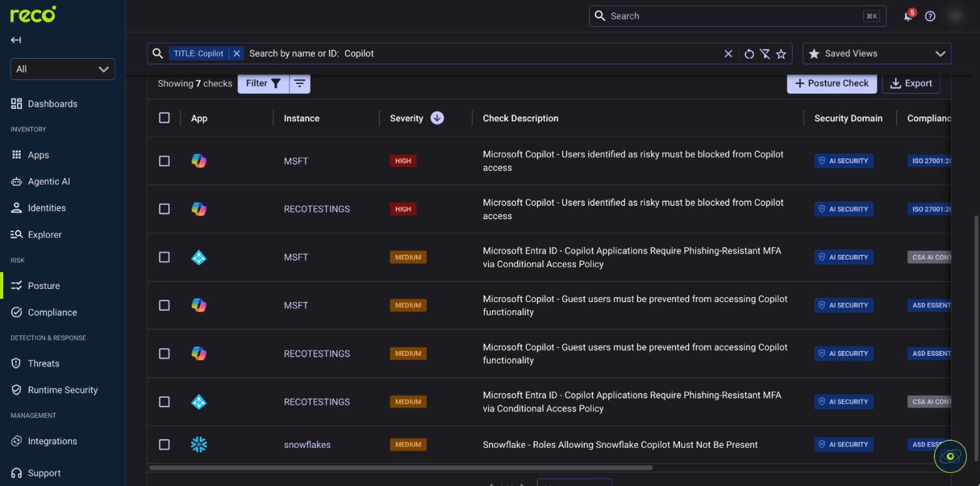Export the checks with the Export button

911,83
